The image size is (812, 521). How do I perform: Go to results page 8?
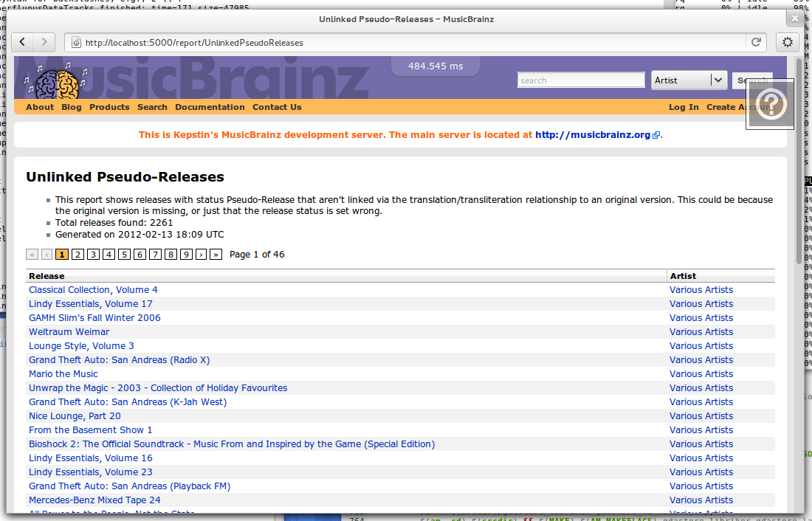[171, 255]
